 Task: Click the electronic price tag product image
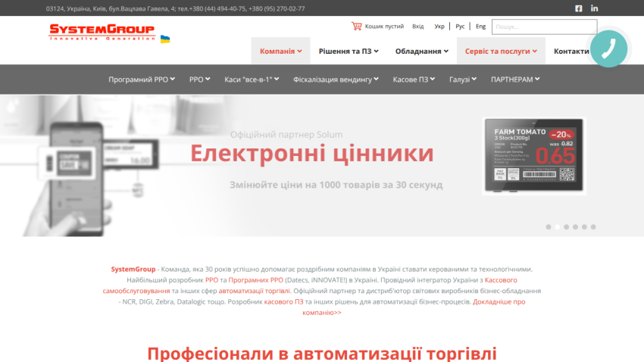click(x=534, y=155)
